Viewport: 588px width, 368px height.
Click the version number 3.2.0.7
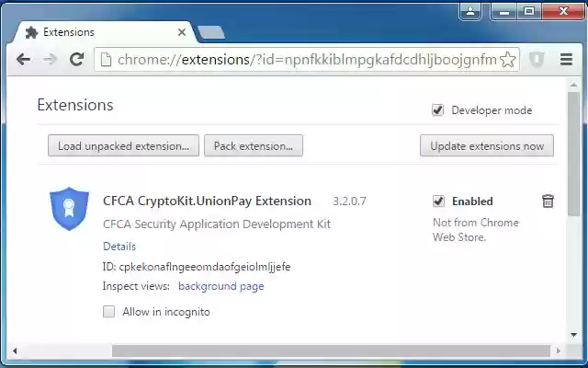click(349, 201)
